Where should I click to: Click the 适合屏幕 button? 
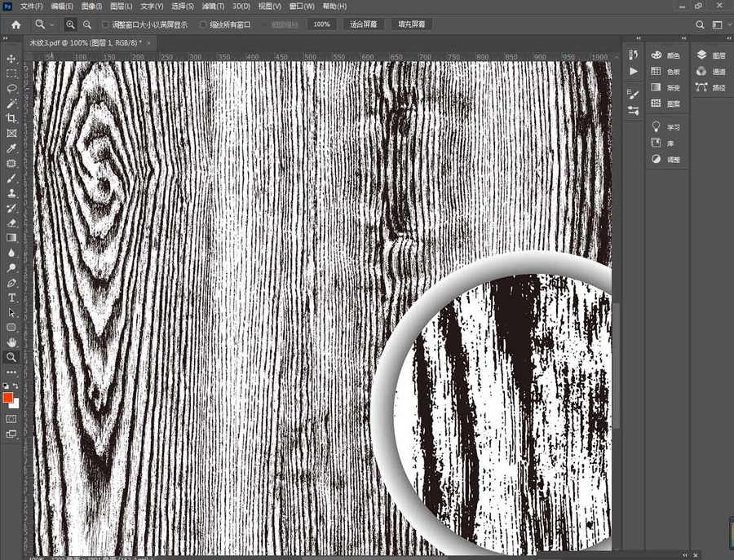tap(363, 24)
